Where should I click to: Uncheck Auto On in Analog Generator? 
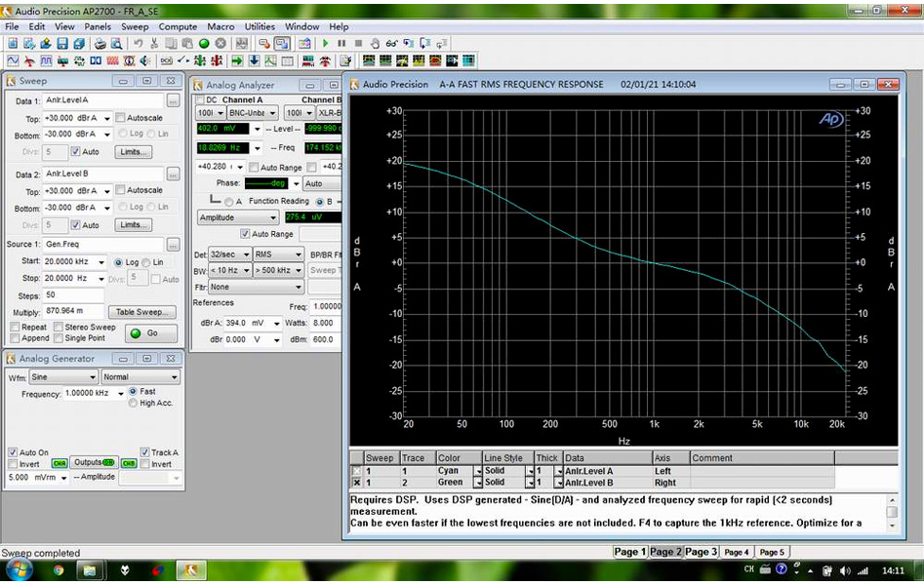[x=13, y=452]
